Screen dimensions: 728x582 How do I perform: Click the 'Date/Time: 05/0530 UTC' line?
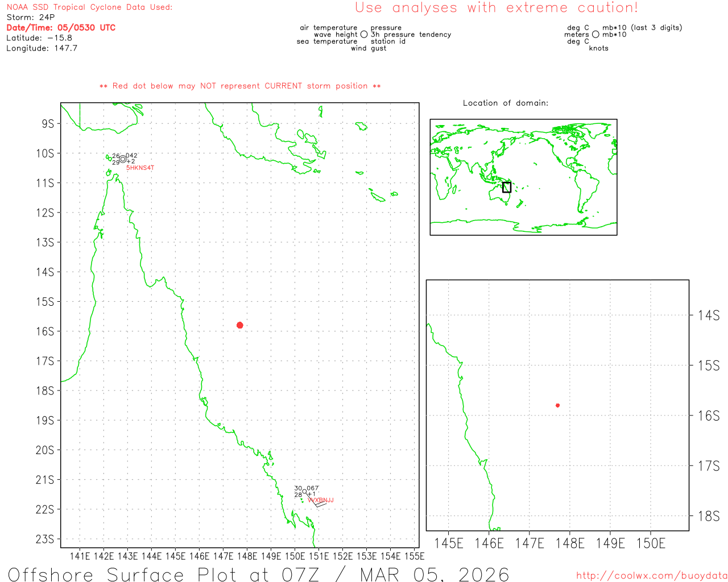coord(61,28)
